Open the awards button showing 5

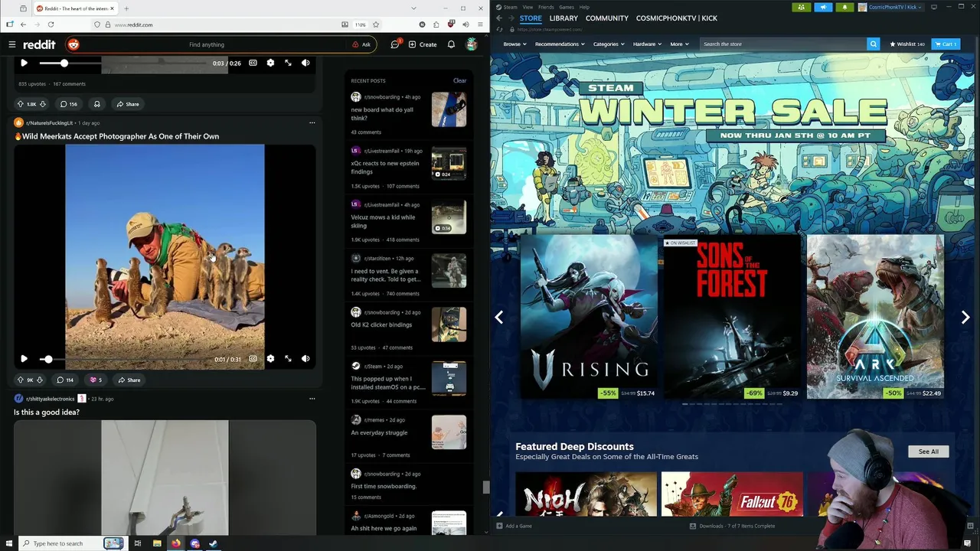pyautogui.click(x=96, y=380)
